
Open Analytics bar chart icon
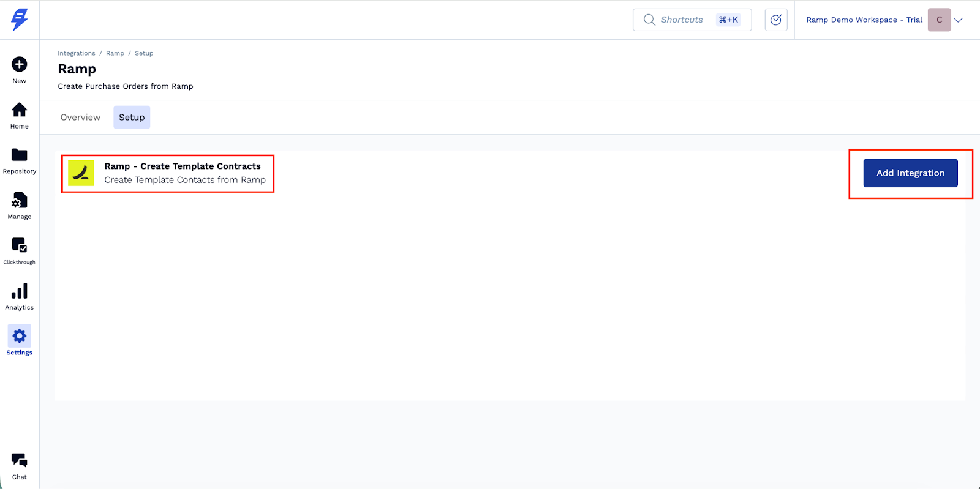click(x=20, y=291)
